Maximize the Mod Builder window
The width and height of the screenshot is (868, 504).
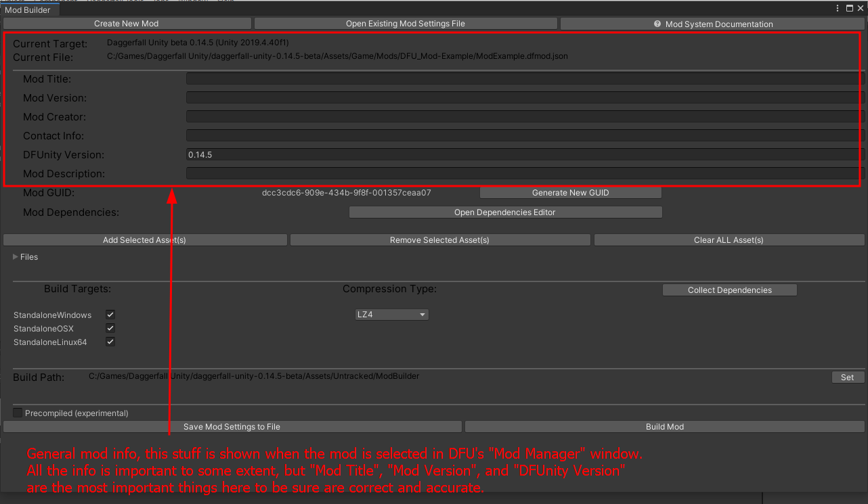click(849, 8)
